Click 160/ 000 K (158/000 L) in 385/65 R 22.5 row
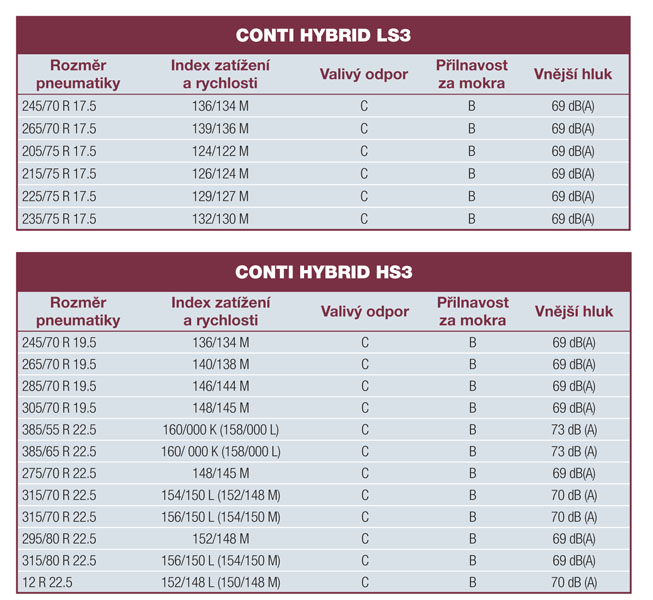The width and height of the screenshot is (653, 600). coord(221,451)
